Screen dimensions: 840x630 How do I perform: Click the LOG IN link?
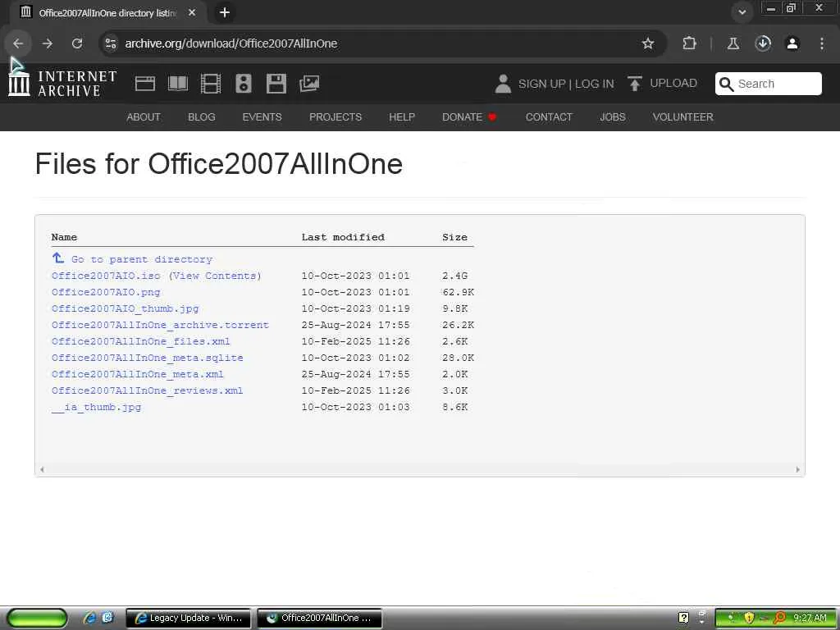click(594, 84)
